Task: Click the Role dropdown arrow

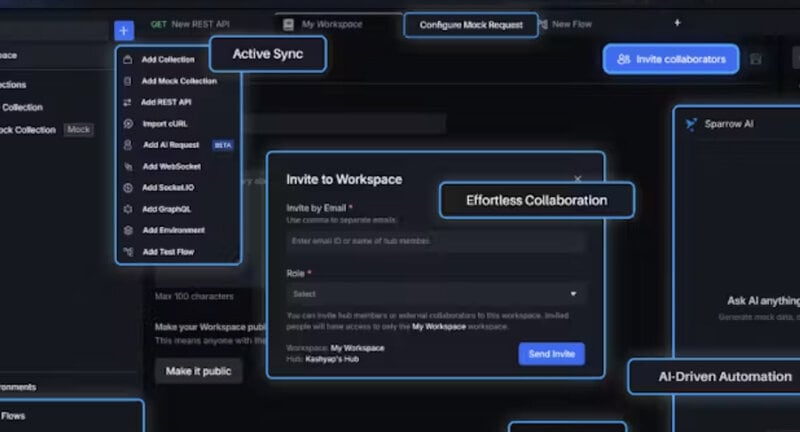Action: tap(573, 294)
